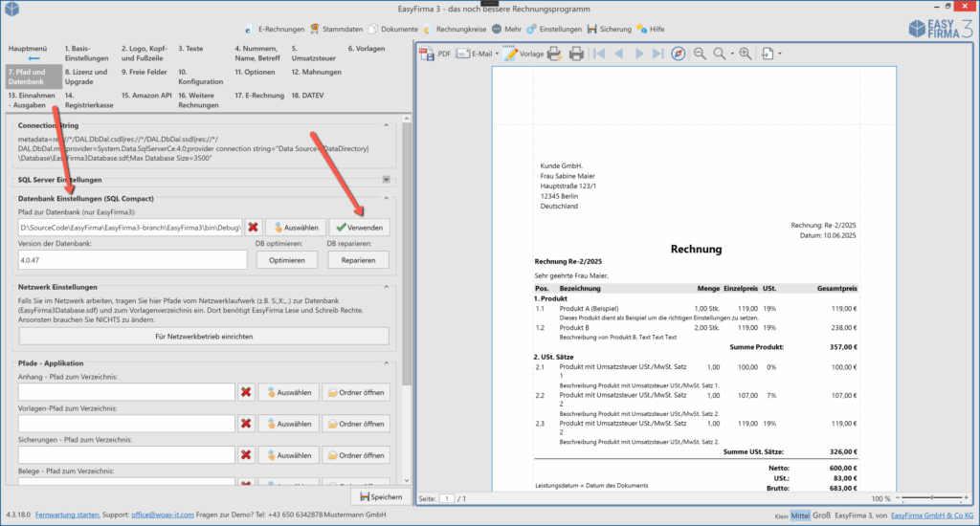Collapse the Netzwerk Einstellungen section
The width and height of the screenshot is (980, 526).
(387, 287)
